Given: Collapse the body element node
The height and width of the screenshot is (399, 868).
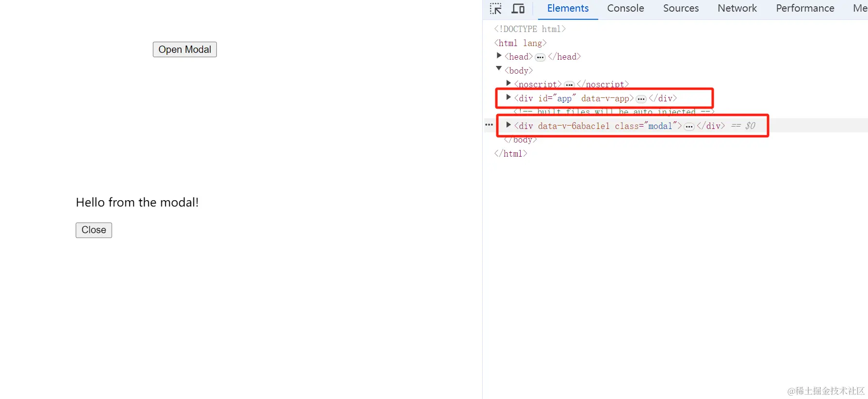Looking at the screenshot, I should tap(499, 69).
